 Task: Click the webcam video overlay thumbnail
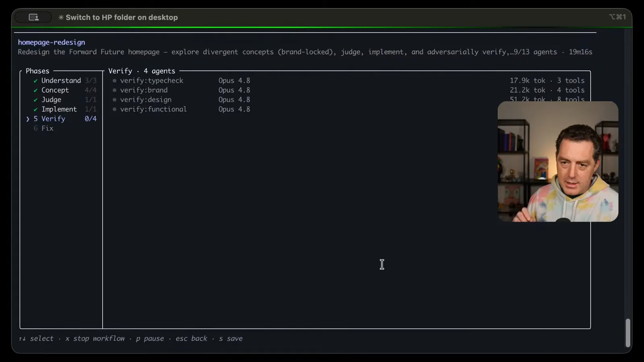tap(558, 161)
